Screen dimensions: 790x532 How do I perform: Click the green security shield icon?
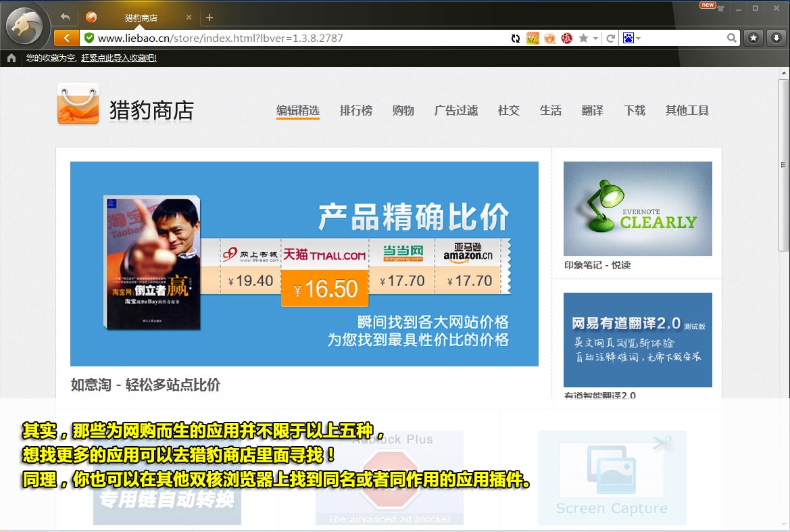[89, 38]
